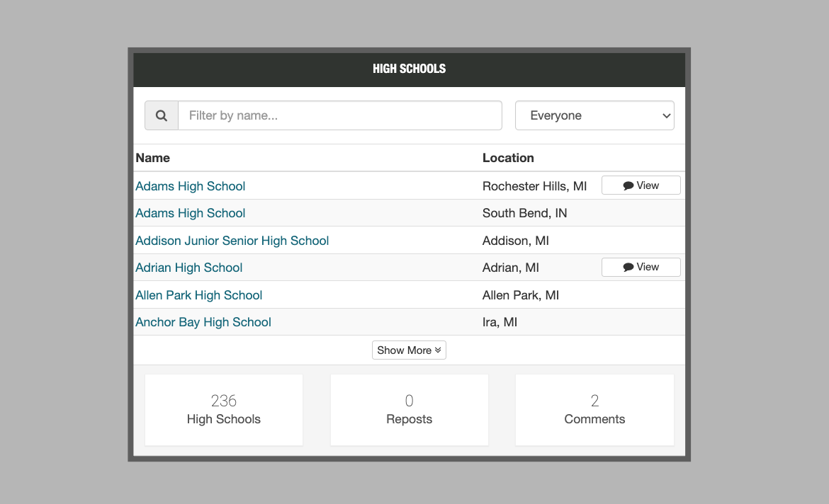The image size is (829, 504).
Task: Expand the list with Show More
Action: coord(409,350)
